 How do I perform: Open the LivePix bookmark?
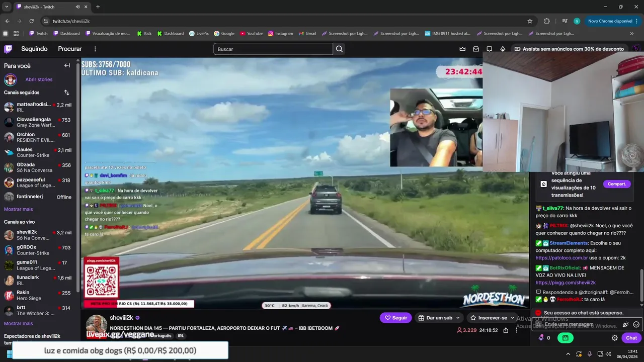click(199, 33)
